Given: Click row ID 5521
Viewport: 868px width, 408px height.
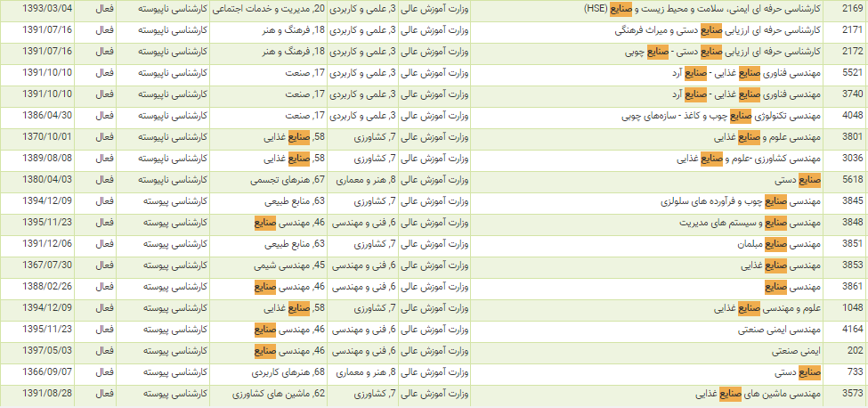Looking at the screenshot, I should tap(852, 72).
